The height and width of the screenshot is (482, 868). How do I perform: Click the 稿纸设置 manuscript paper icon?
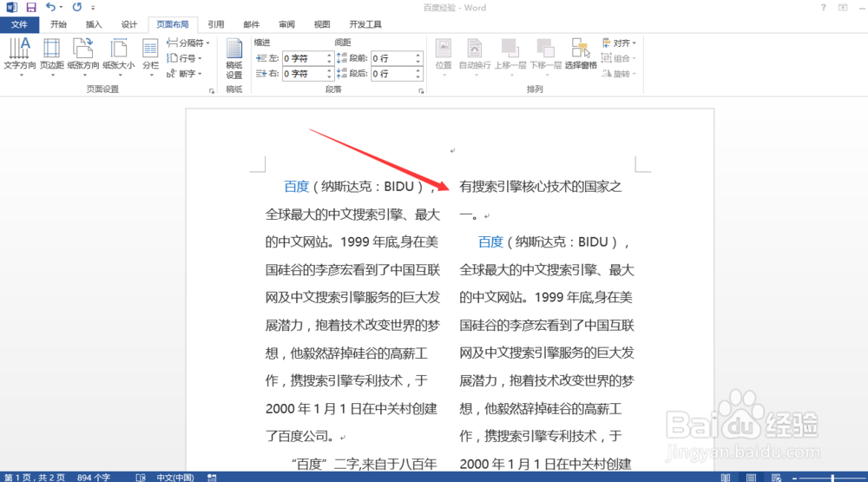click(234, 59)
